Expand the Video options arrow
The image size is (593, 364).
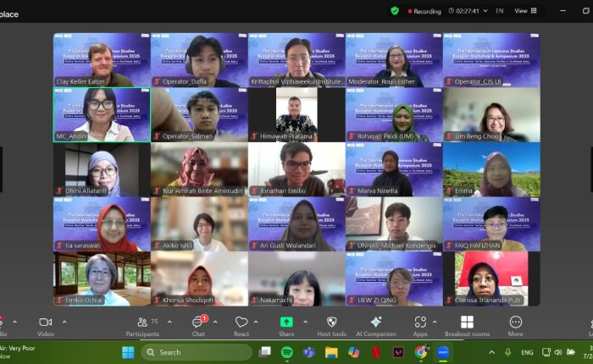64,322
